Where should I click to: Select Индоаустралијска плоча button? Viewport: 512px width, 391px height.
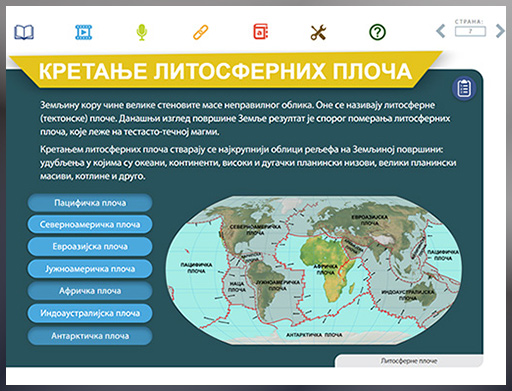coord(90,313)
